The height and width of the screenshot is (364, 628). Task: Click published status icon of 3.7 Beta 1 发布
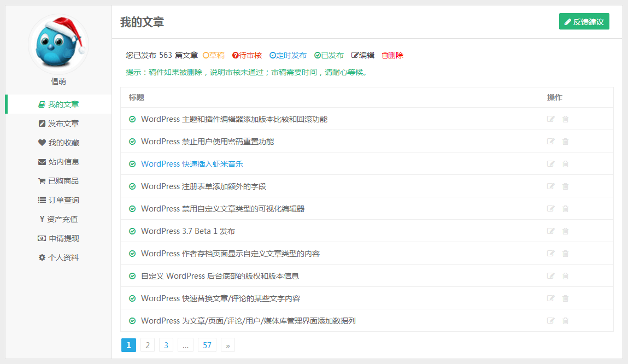pos(132,231)
